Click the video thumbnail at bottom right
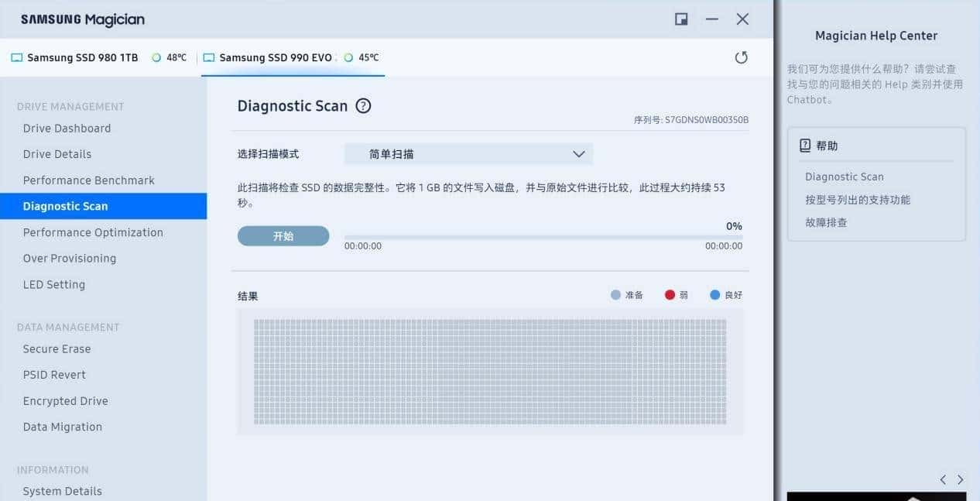 [876, 494]
